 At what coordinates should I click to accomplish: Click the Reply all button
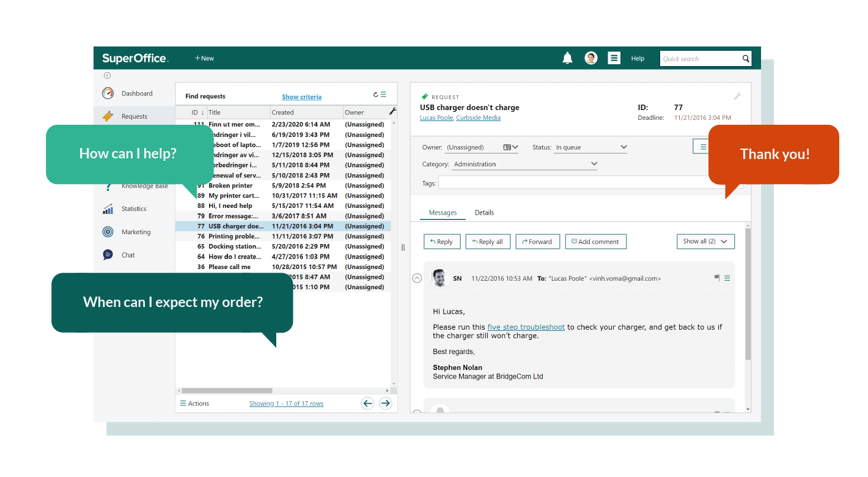click(488, 242)
